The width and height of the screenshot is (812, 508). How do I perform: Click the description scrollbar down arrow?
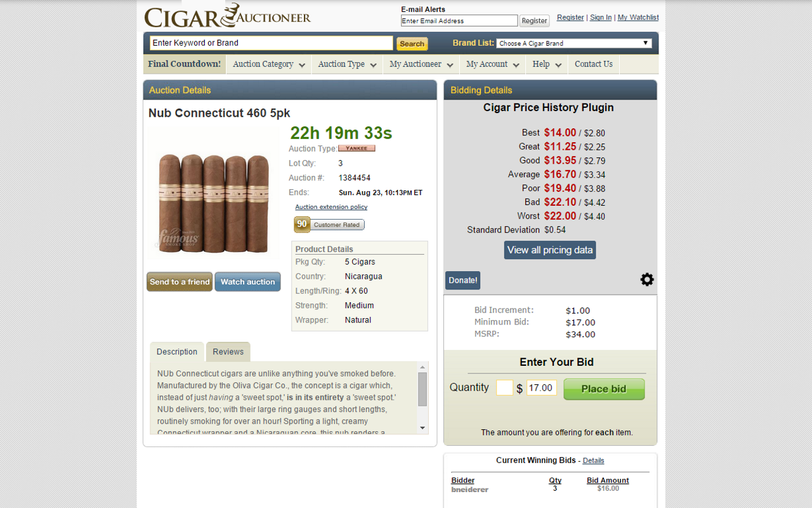point(422,428)
